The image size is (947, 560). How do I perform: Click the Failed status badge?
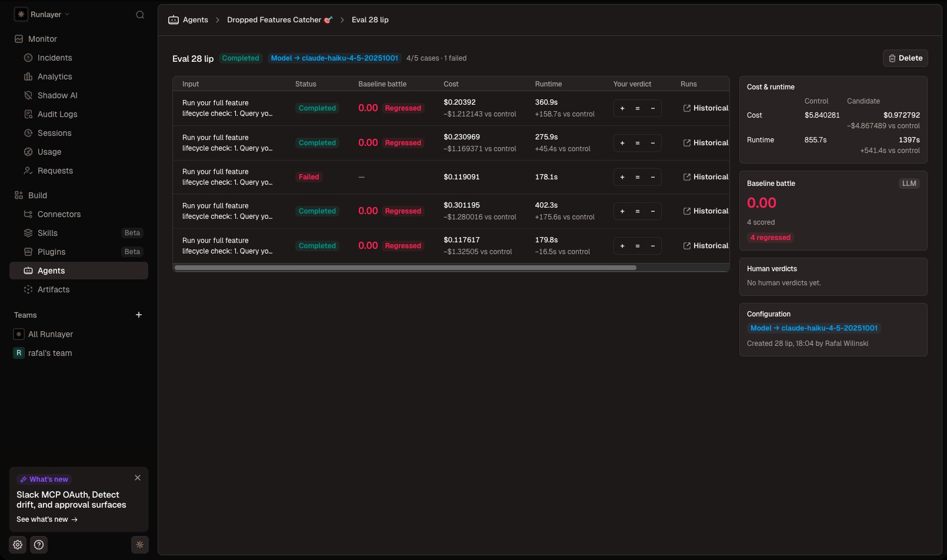pos(309,177)
